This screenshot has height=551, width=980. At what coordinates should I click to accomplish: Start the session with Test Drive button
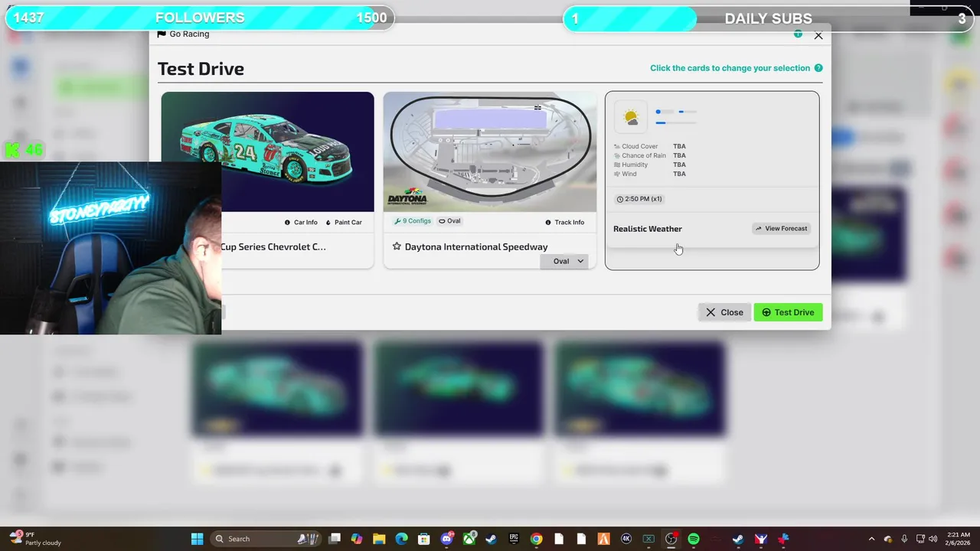[788, 312]
